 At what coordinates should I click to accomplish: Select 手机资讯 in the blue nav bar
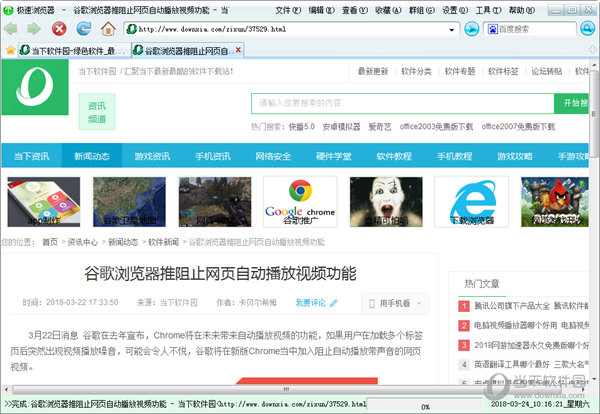[213, 156]
